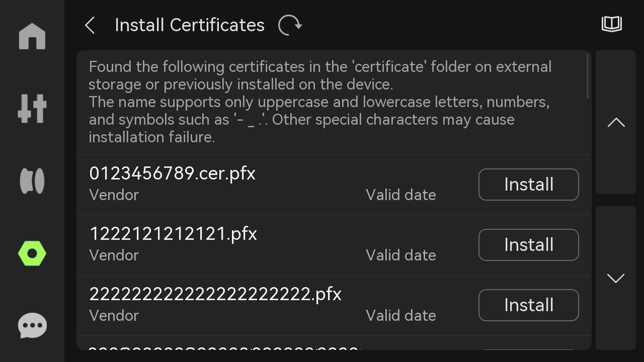Screen dimensions: 644x362
Task: Page down with the down chevron
Action: pos(616,278)
